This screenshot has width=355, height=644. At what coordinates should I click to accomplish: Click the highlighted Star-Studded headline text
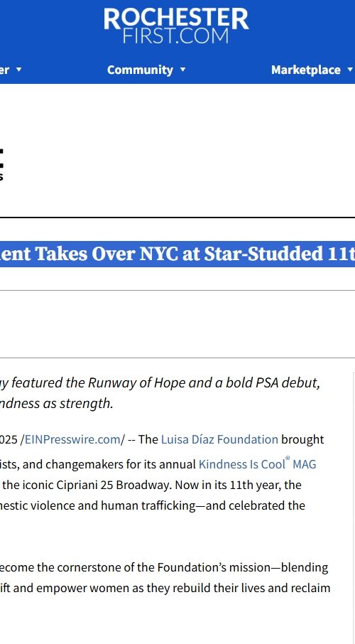pyautogui.click(x=177, y=254)
